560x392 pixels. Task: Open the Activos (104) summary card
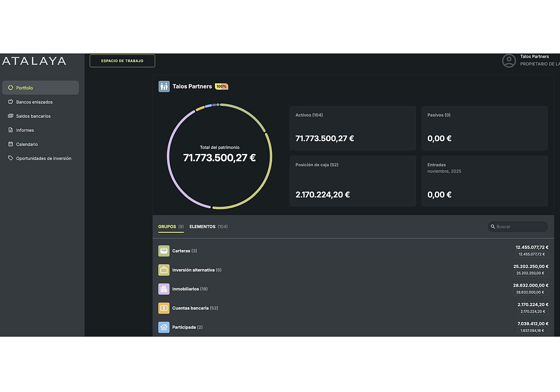point(353,128)
